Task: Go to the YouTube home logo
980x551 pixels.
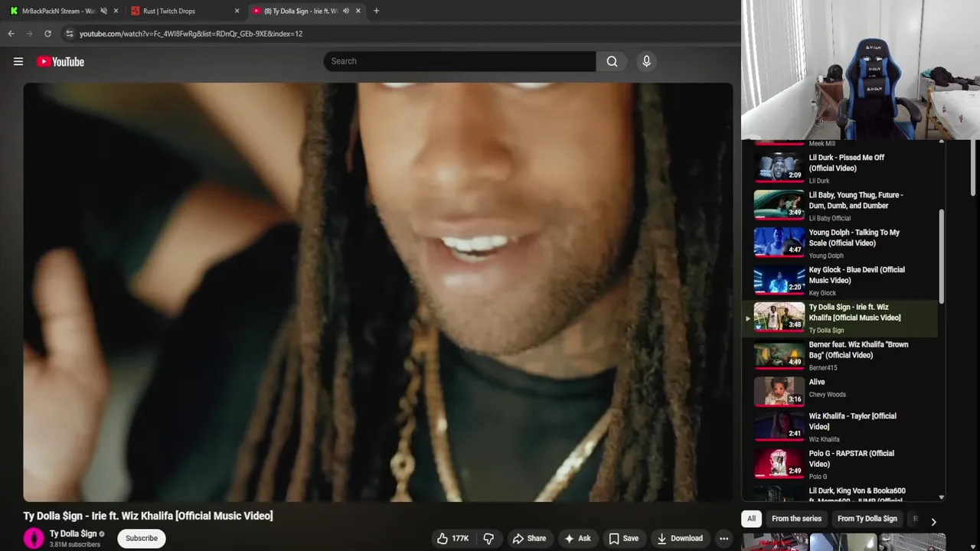Action: pos(60,61)
